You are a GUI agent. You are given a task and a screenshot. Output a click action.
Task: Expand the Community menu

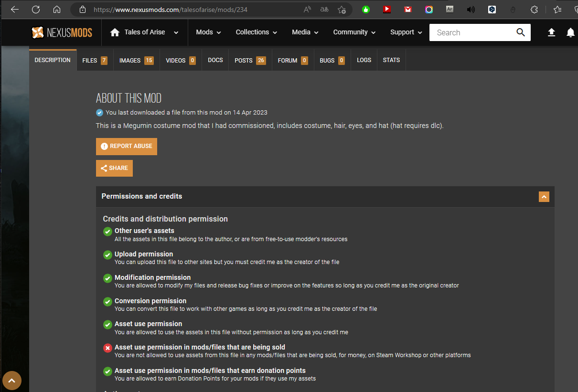(354, 32)
